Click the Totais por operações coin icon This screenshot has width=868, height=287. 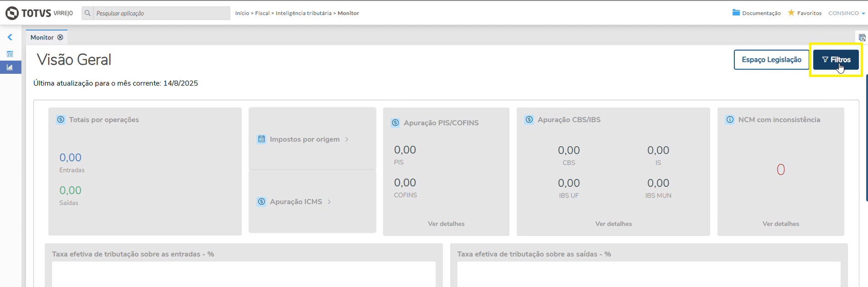point(61,120)
